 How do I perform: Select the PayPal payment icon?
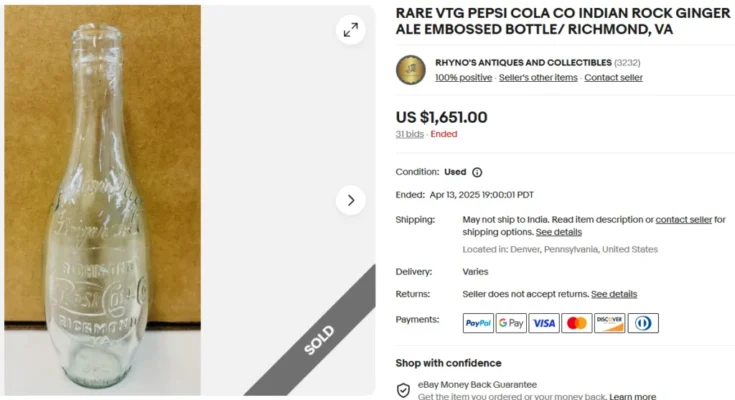[478, 323]
